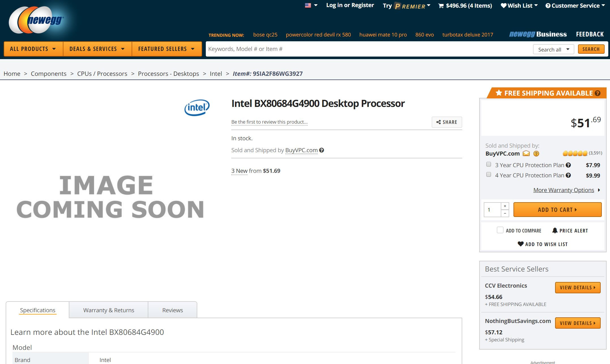Screen dimensions: 610x364
Task: Click the 3 Year Protection Plan help icon
Action: [x=568, y=165]
